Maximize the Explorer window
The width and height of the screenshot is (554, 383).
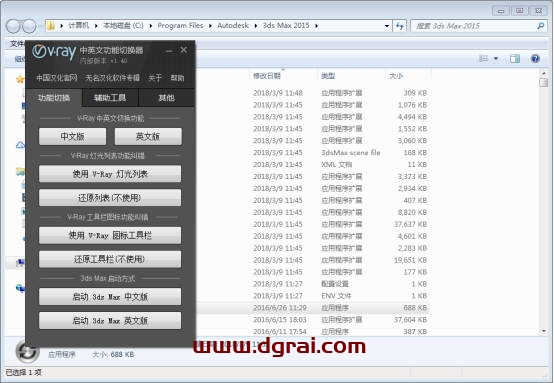pyautogui.click(x=520, y=11)
